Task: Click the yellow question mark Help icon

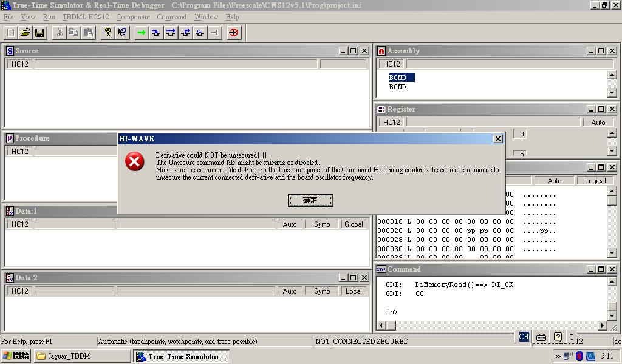Action: 108,33
